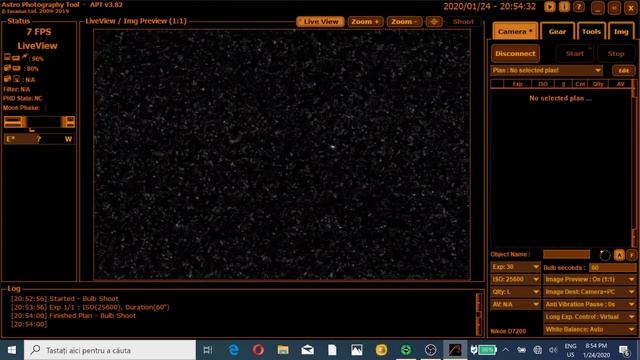Switch to the Img tab
The image size is (640, 360).
(x=621, y=31)
